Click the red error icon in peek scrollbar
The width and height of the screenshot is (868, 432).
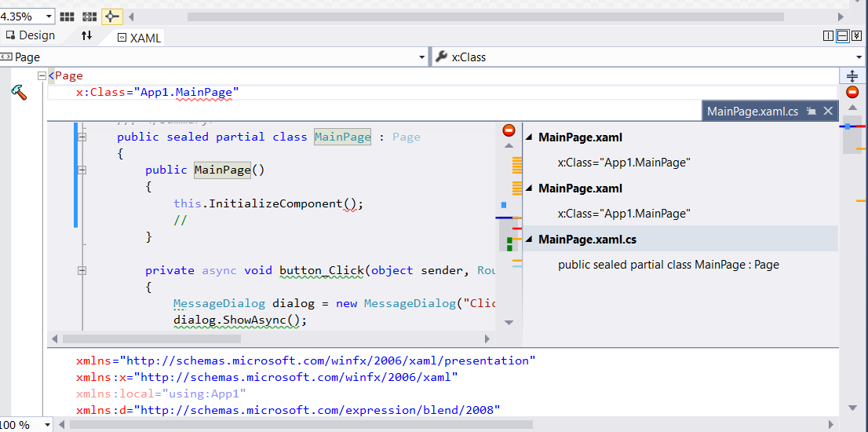pos(509,130)
